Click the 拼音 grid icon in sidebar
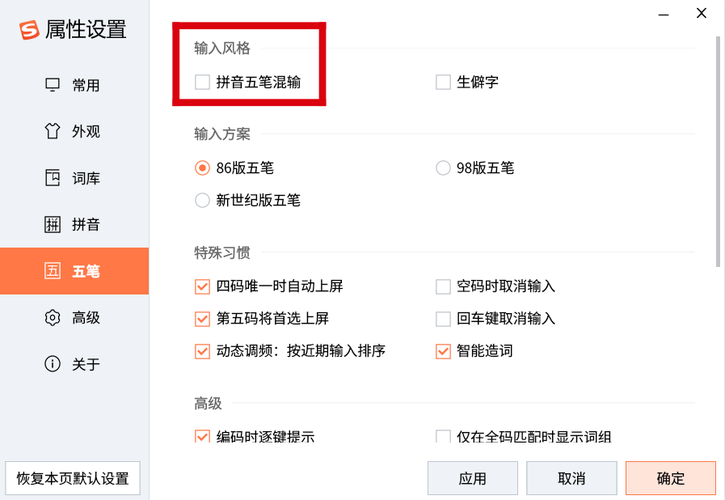725x500 pixels. [52, 224]
